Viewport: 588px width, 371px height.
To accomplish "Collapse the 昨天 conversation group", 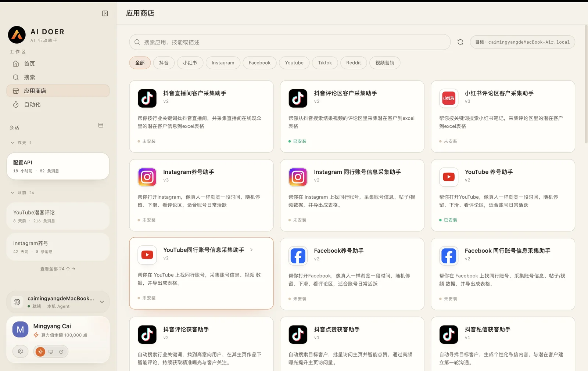I will click(x=12, y=143).
